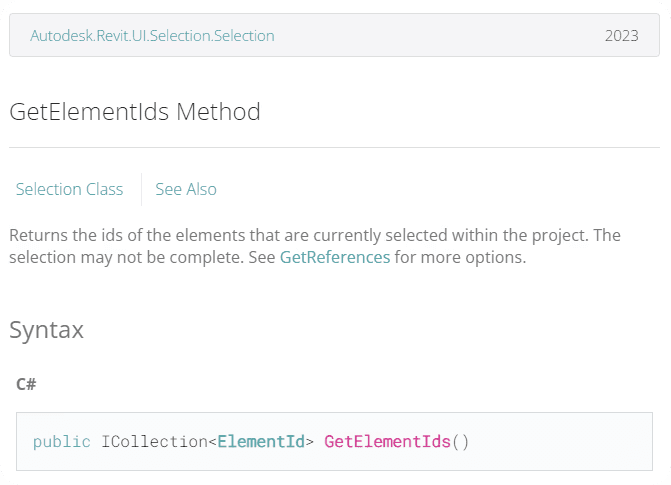This screenshot has width=671, height=485.
Task: Click the GetElementIds name in the signature
Action: pos(387,441)
